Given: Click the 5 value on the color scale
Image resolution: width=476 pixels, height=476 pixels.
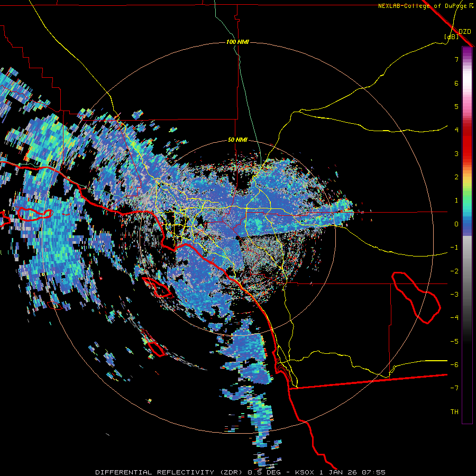Looking at the screenshot, I should point(456,106).
